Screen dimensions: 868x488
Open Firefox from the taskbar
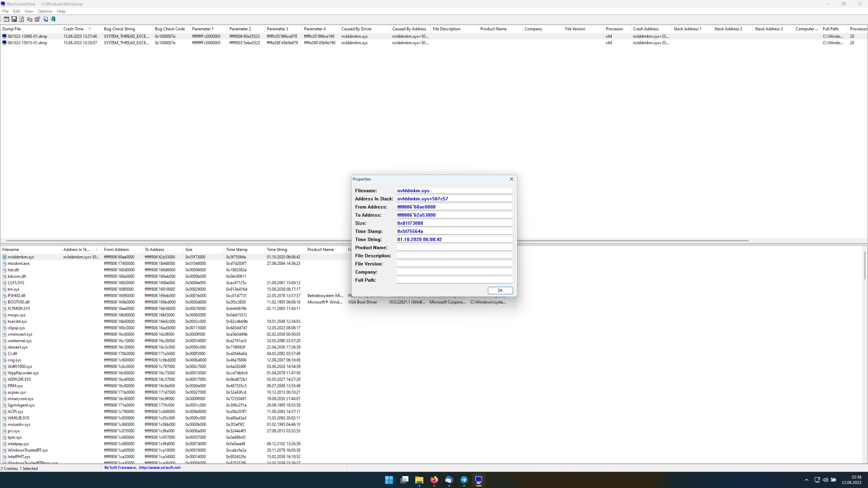[434, 480]
